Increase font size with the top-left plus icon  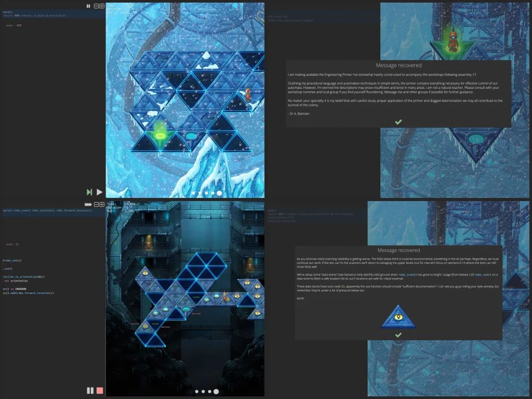[102, 6]
